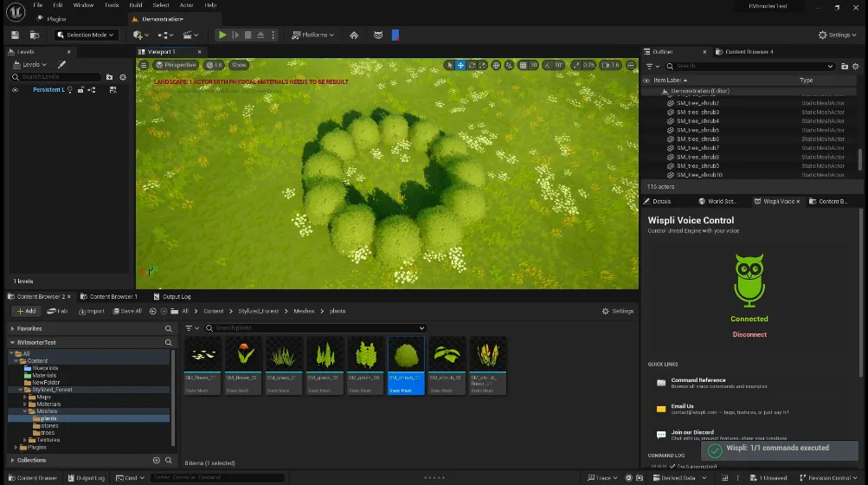868x485 pixels.
Task: Open the Selection Mode dropdown
Action: (x=85, y=35)
